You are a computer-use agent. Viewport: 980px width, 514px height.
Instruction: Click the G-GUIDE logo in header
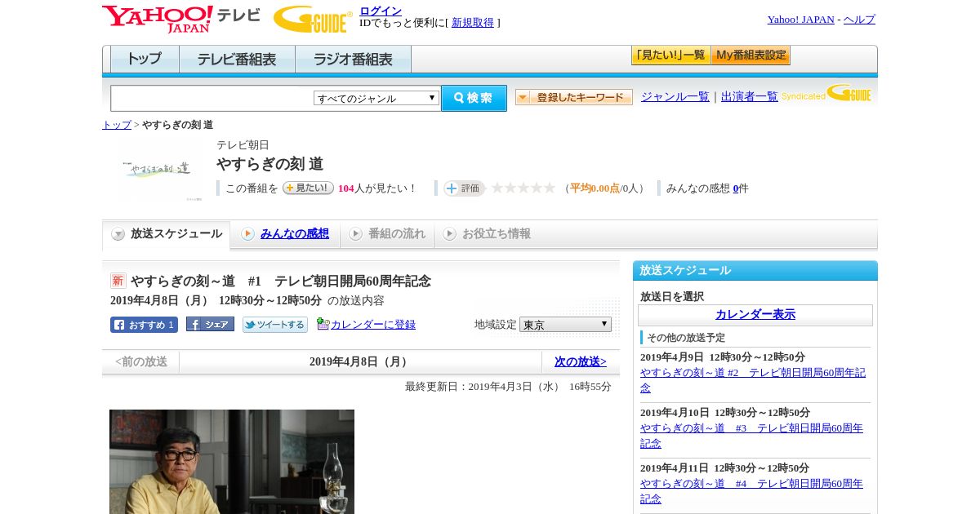tap(313, 19)
